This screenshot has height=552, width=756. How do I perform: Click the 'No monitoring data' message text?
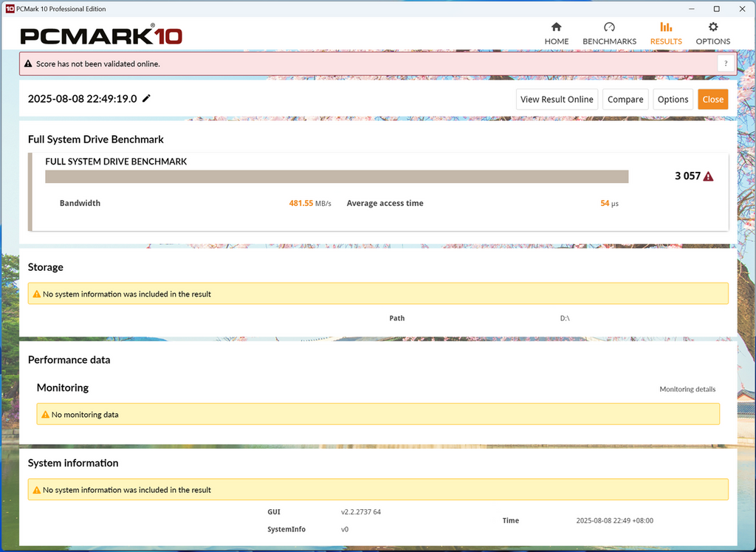[x=85, y=415]
